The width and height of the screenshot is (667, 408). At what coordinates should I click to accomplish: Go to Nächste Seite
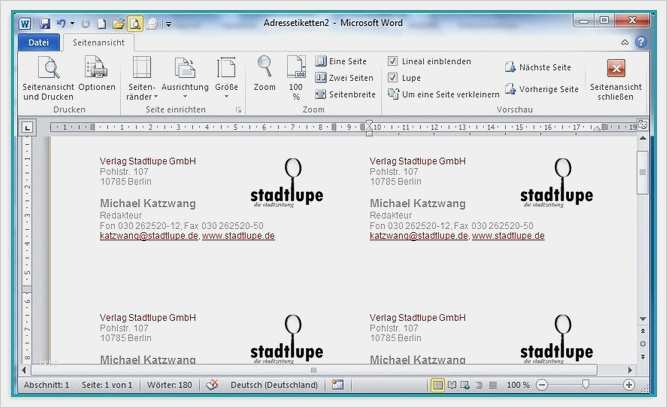click(x=538, y=67)
